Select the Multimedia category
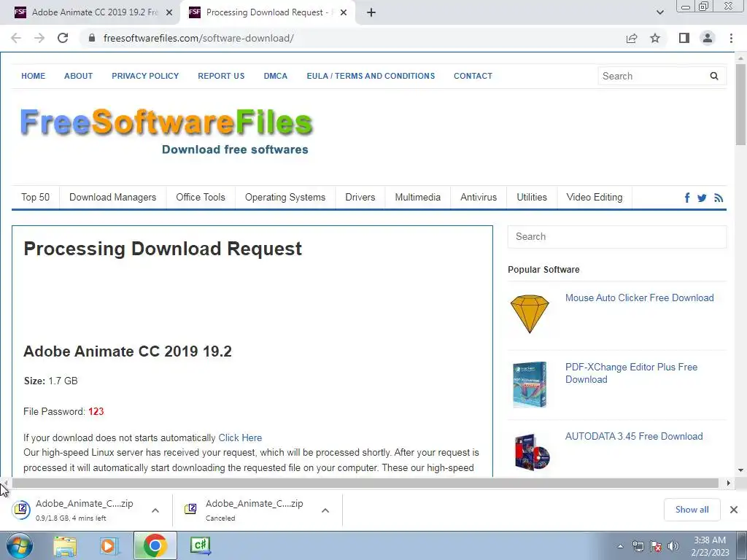This screenshot has width=747, height=560. (418, 197)
